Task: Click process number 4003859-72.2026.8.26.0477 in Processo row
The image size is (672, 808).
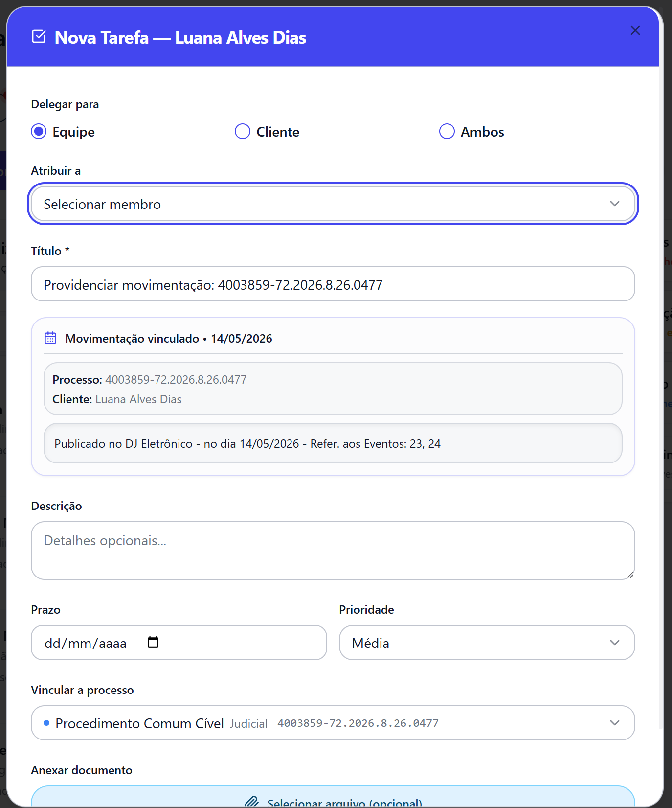Action: tap(176, 380)
